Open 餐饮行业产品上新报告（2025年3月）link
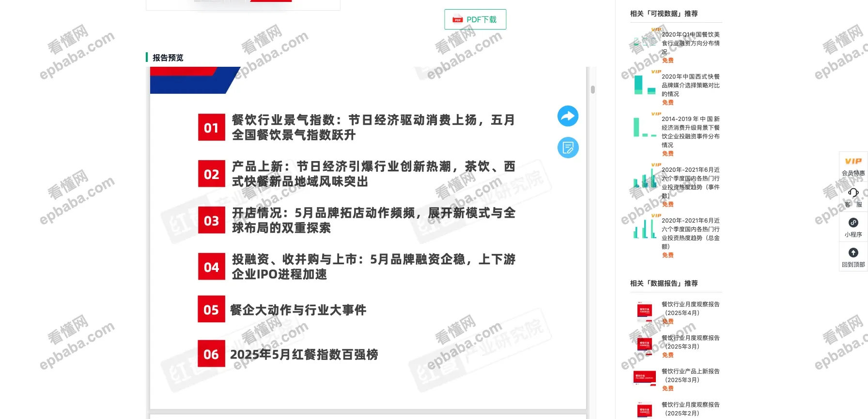 [691, 375]
